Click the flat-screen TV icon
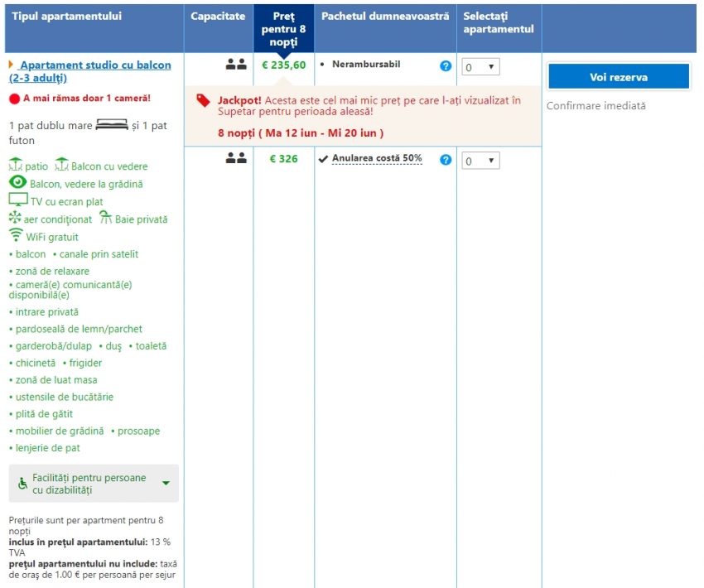The height and width of the screenshot is (588, 704). click(x=17, y=200)
